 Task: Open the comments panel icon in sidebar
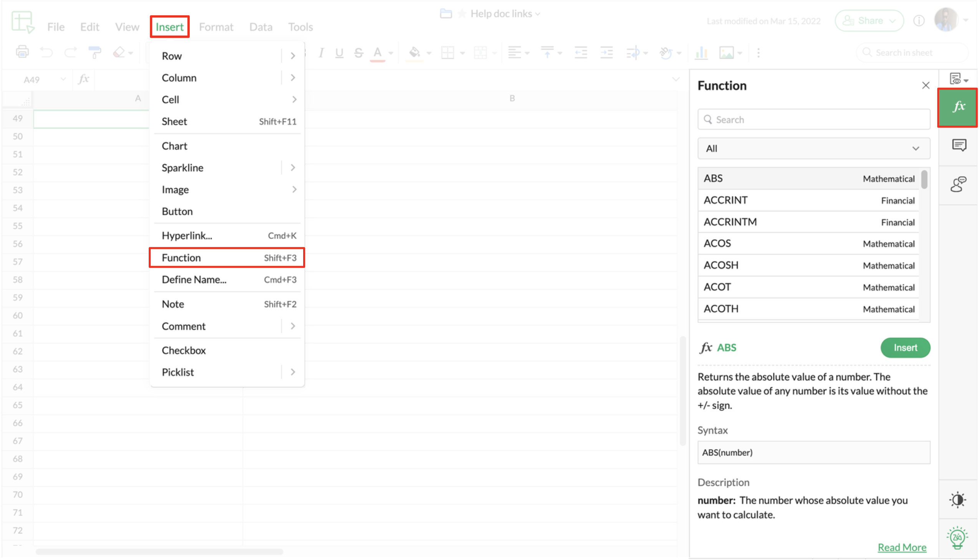[x=958, y=146]
